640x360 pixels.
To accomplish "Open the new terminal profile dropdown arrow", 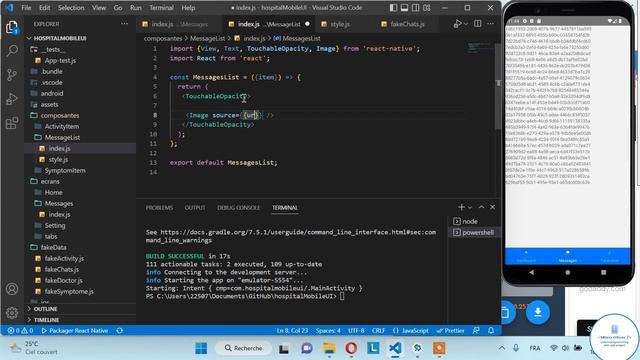I will tap(470, 208).
